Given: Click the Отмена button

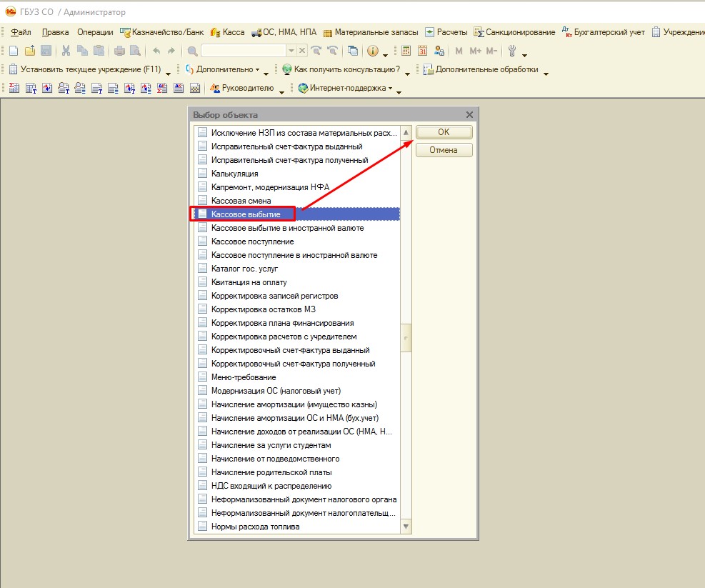Looking at the screenshot, I should pyautogui.click(x=444, y=150).
